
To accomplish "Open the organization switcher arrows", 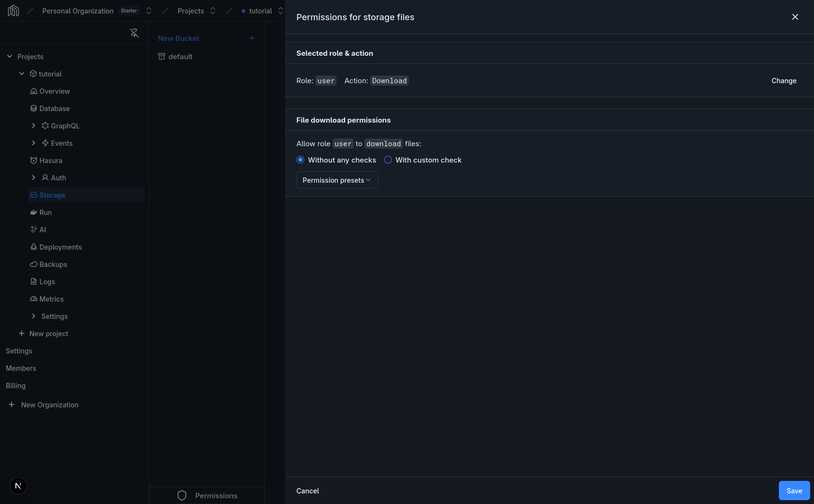I will click(x=149, y=11).
